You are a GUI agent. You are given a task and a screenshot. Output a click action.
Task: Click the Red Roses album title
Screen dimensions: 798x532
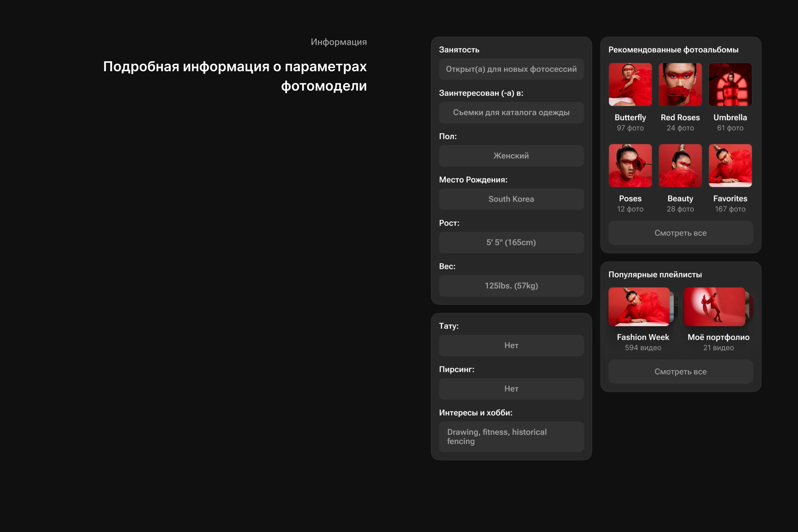click(x=680, y=117)
